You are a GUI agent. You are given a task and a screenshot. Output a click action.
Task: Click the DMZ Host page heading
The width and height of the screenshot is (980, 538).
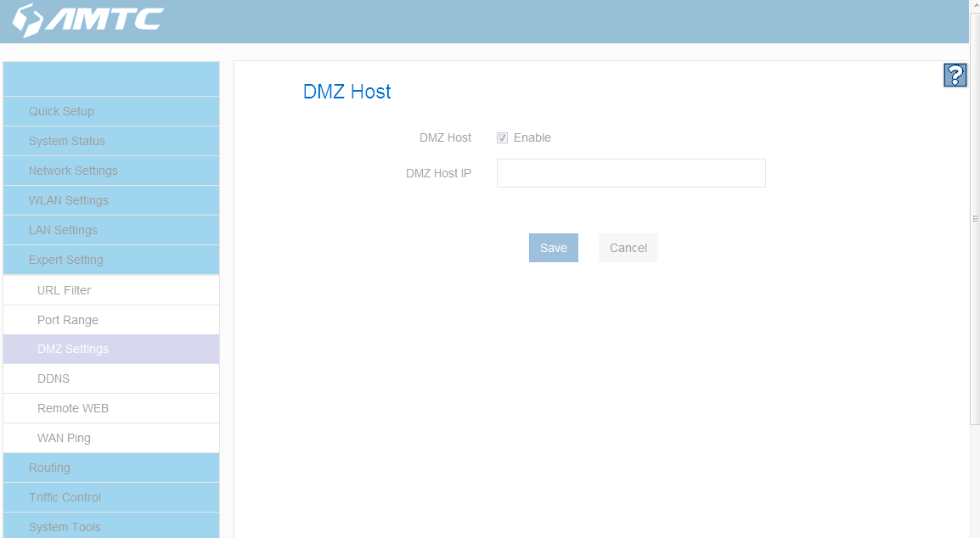pyautogui.click(x=346, y=92)
